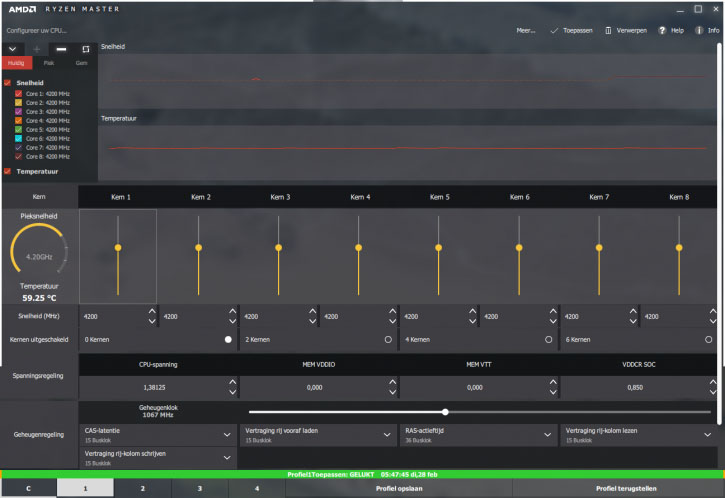This screenshot has height=498, width=725.
Task: Click the reset view icon beside minus
Action: coord(85,48)
